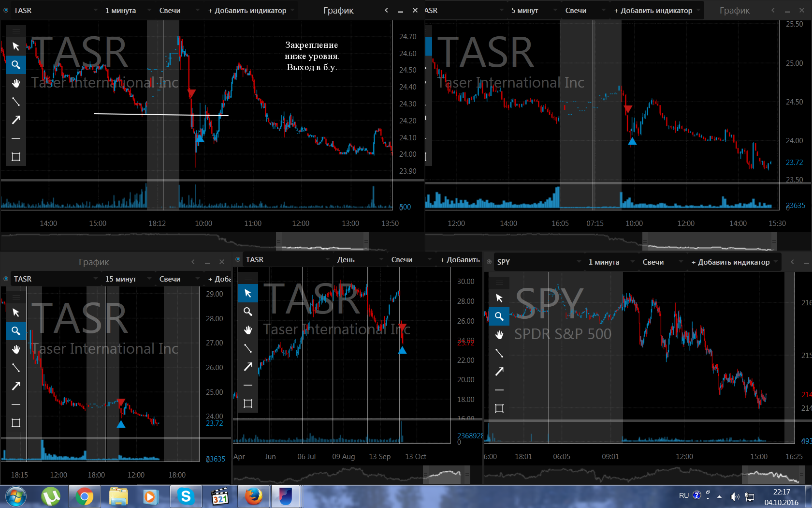Image resolution: width=812 pixels, height=508 pixels.
Task: Select the hand tool in SPY chart
Action: pyautogui.click(x=499, y=335)
